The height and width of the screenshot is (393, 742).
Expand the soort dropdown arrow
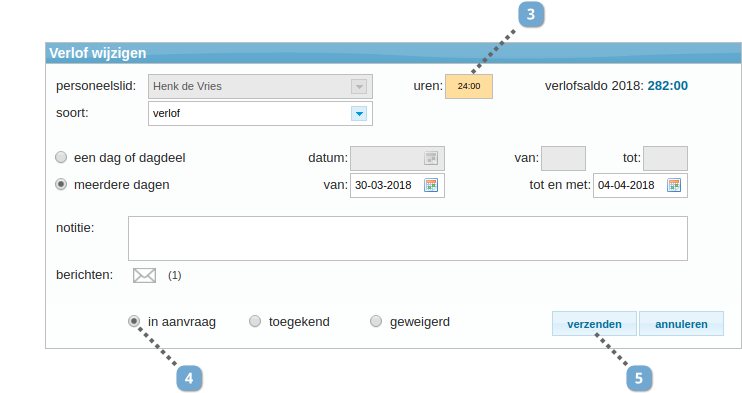359,114
